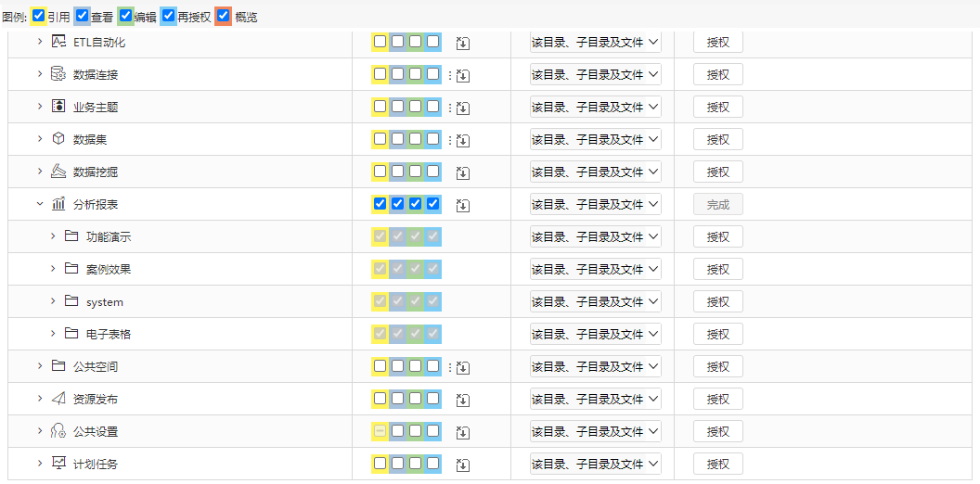980x484 pixels.
Task: Click 授权 button for 计划任务
Action: click(718, 464)
